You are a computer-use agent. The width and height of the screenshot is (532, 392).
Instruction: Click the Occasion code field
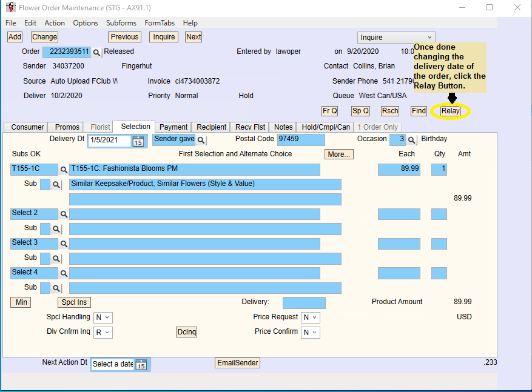398,140
